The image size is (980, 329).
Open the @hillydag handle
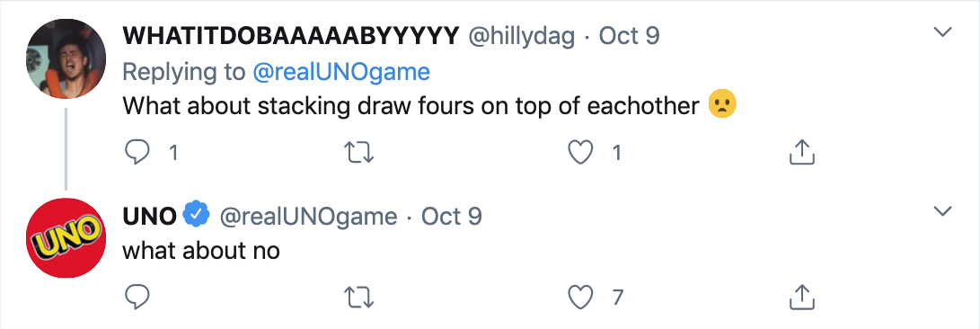pos(522,36)
